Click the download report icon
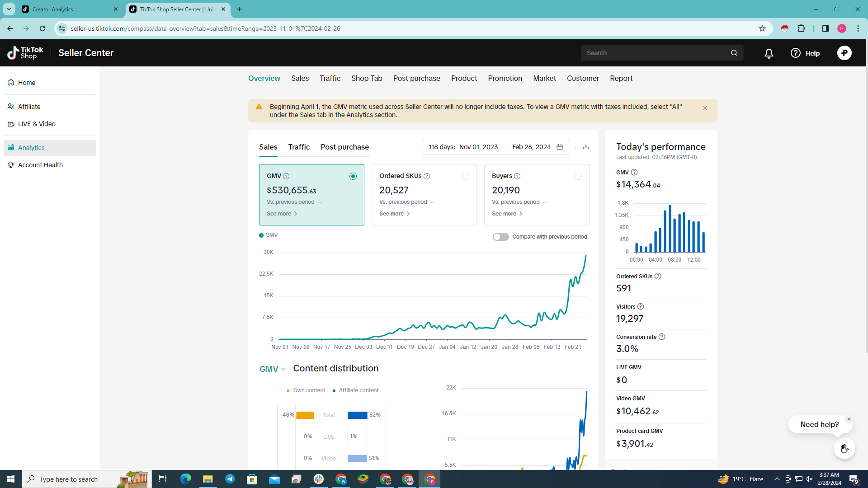Viewport: 868px width, 488px height. (x=586, y=147)
